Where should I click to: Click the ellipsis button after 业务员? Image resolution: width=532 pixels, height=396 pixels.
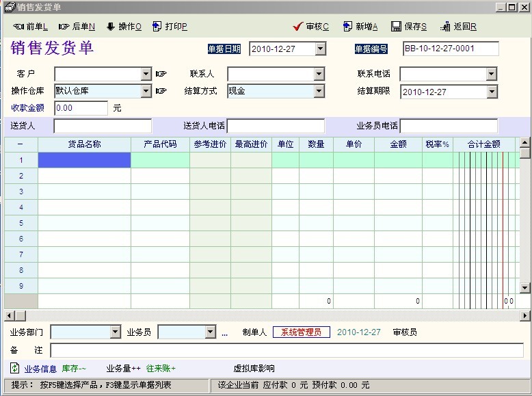224,333
